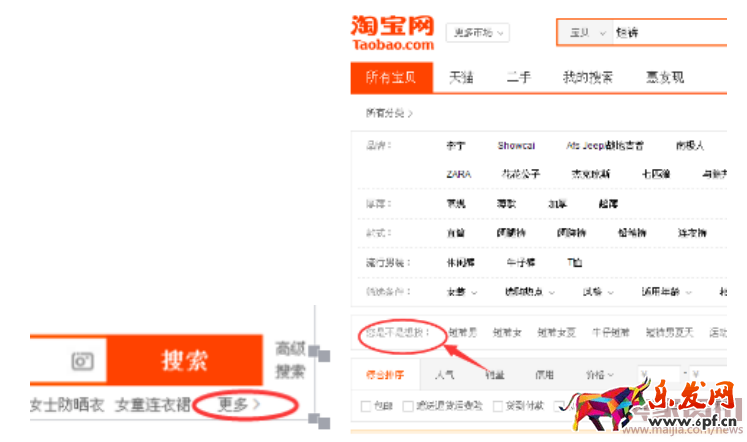Switch to the 二手 tab
This screenshot has width=747, height=442.
click(x=518, y=77)
